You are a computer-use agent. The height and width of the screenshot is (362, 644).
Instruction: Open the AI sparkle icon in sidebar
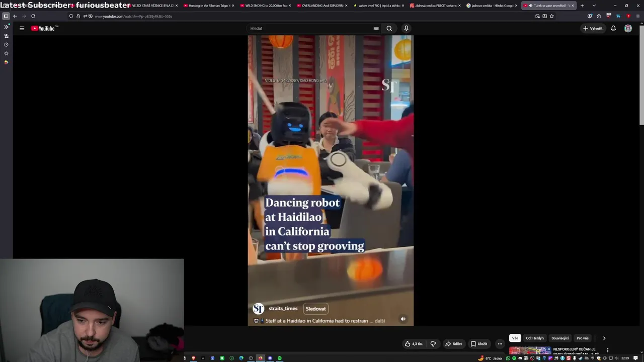pyautogui.click(x=6, y=26)
